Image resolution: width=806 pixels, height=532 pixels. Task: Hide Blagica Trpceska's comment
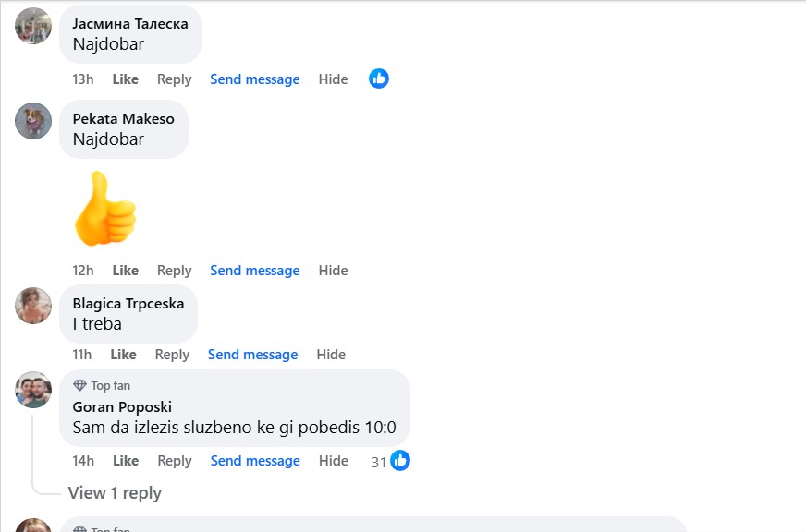[331, 355]
